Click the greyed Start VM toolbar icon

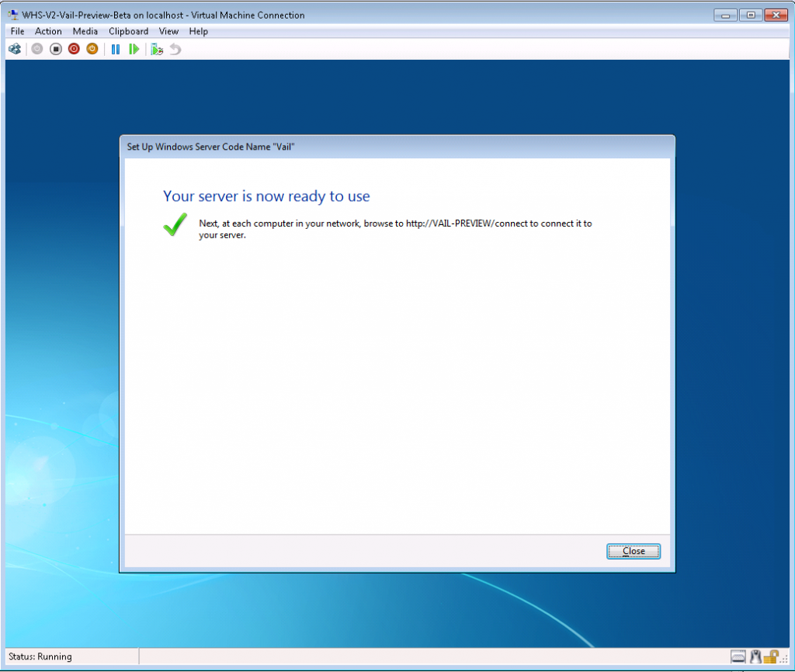(x=37, y=49)
